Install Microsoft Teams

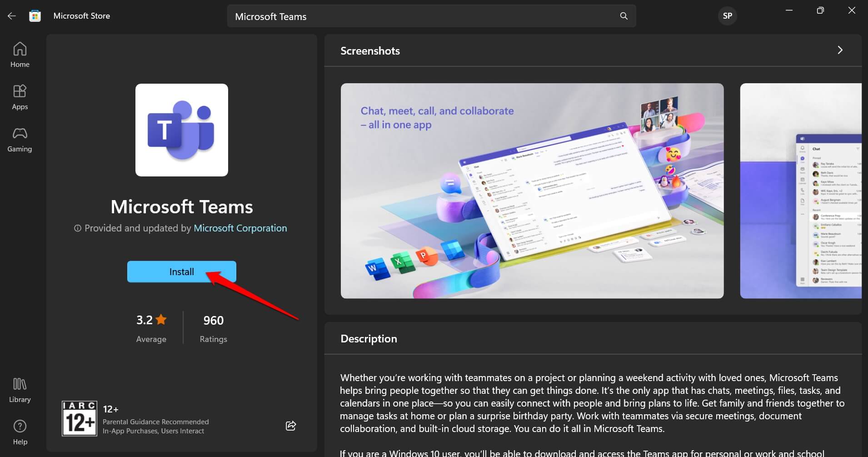tap(181, 271)
